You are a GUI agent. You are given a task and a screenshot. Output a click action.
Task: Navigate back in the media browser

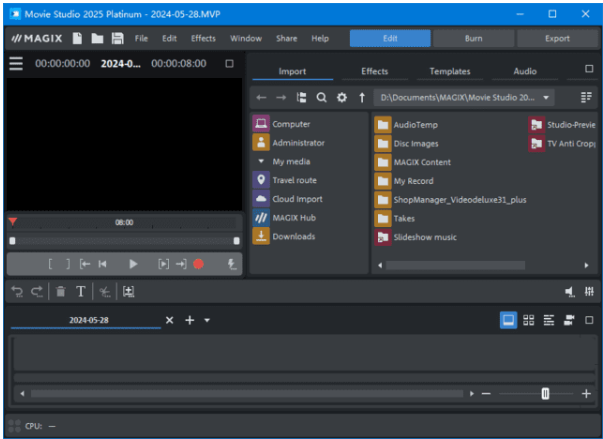pos(261,98)
